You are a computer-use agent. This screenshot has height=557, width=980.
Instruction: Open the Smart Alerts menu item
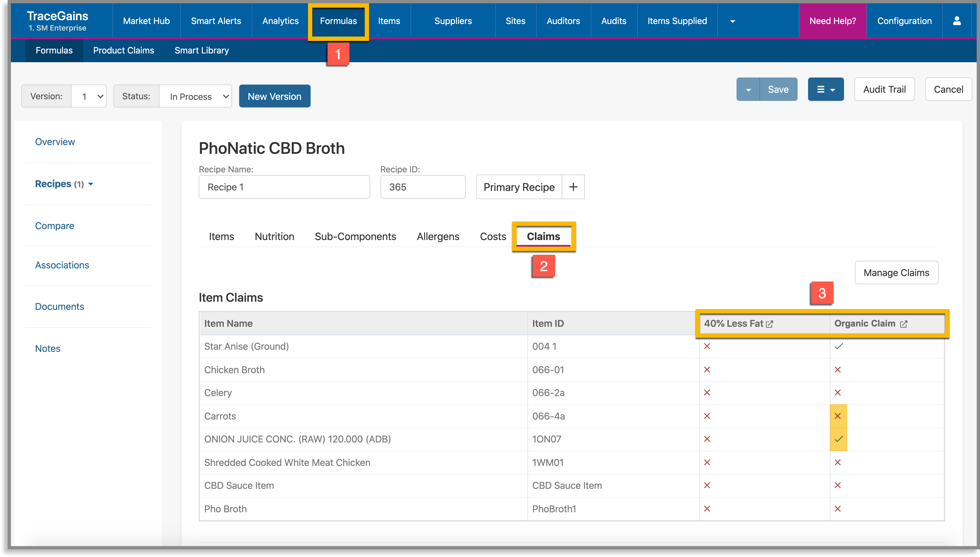216,21
